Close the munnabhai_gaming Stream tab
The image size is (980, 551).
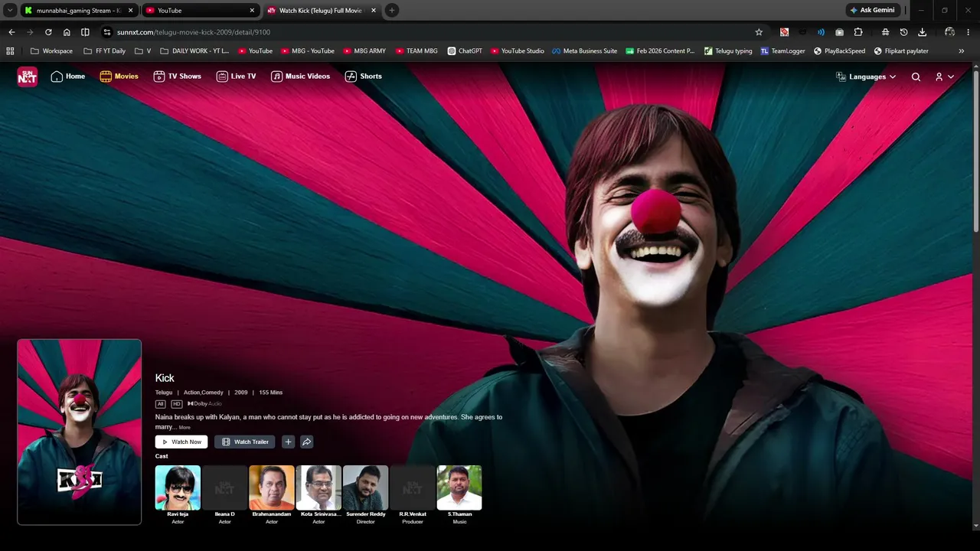(131, 11)
